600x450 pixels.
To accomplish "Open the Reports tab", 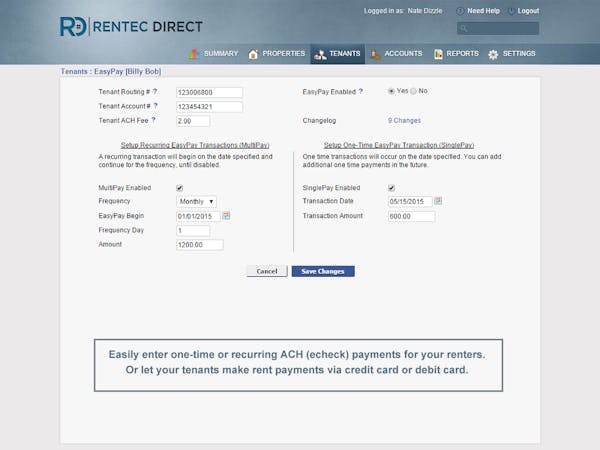I will point(456,54).
